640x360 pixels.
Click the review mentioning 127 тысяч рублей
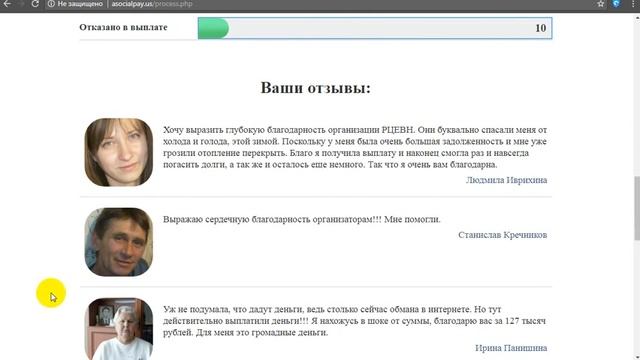pos(354,321)
